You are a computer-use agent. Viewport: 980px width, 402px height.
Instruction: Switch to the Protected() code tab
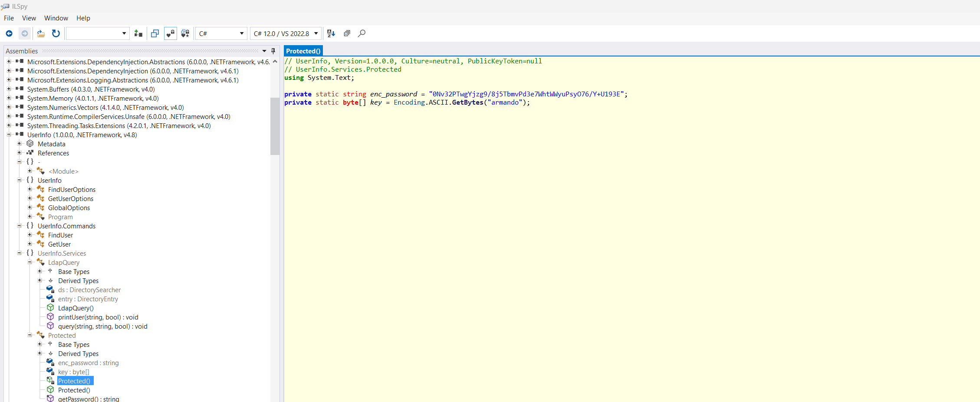tap(303, 51)
